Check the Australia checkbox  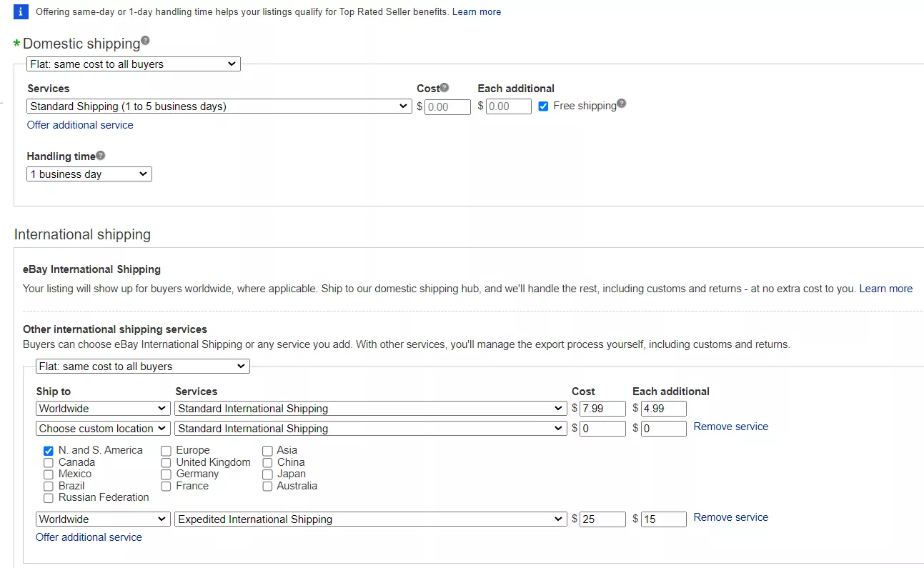(x=267, y=487)
